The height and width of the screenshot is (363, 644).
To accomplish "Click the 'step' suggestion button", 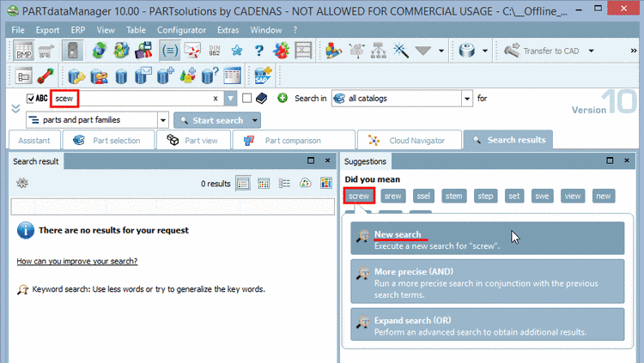I will tap(485, 196).
